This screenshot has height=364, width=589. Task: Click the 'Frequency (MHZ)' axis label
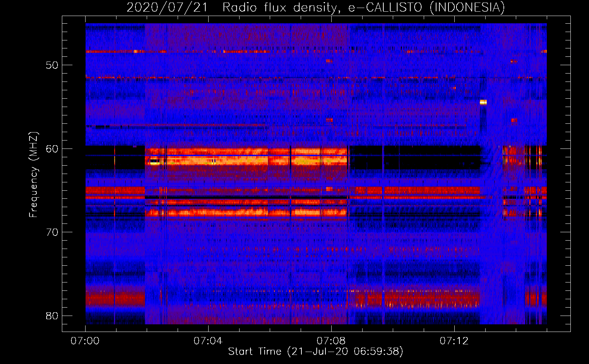click(x=33, y=175)
